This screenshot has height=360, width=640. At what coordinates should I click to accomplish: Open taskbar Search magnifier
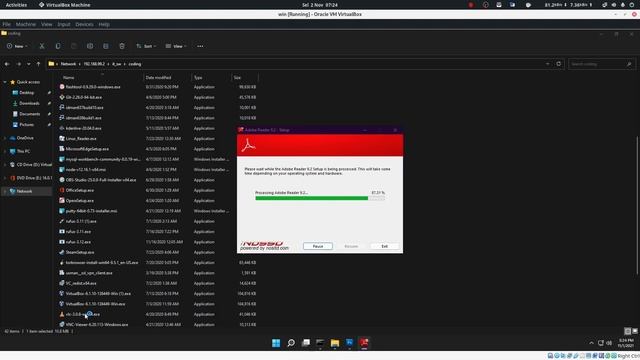[291, 343]
